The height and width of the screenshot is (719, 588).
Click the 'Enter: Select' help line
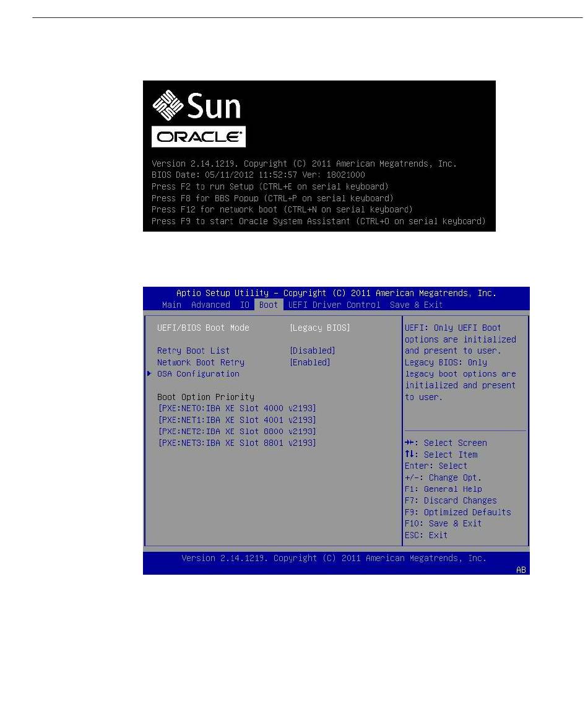pyautogui.click(x=436, y=466)
